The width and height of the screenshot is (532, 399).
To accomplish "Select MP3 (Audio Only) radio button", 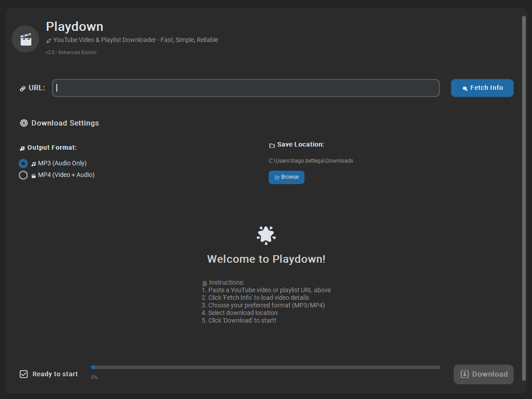I will click(23, 164).
